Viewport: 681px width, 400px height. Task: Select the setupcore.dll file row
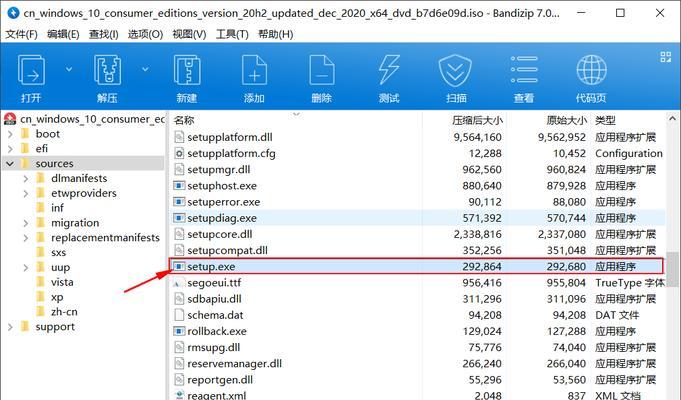[417, 234]
